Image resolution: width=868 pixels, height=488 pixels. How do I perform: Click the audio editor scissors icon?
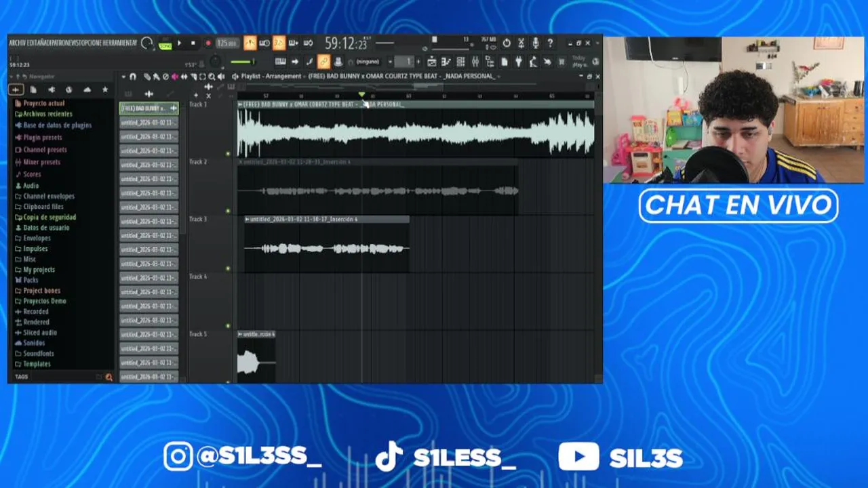pyautogui.click(x=521, y=43)
